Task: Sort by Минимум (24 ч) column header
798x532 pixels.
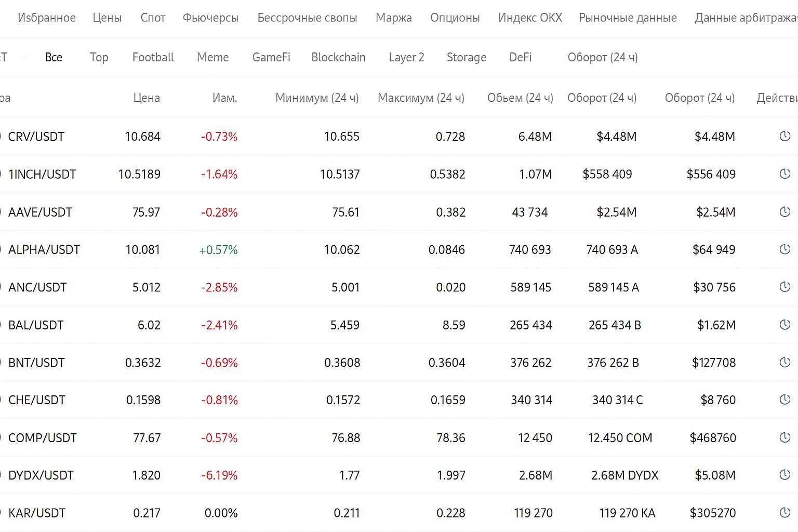Action: point(317,98)
